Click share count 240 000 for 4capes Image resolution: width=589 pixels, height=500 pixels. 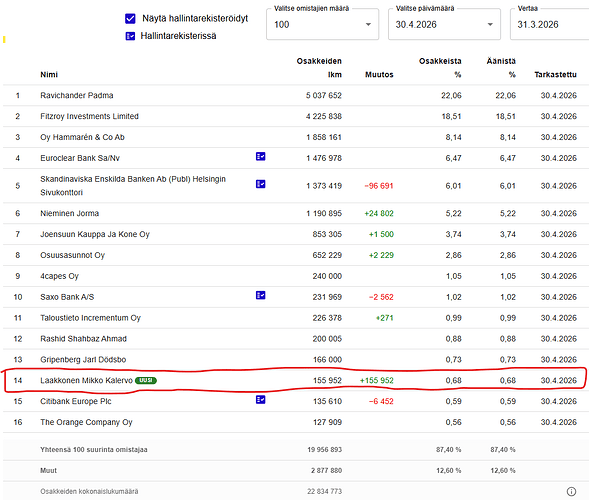pyautogui.click(x=327, y=276)
